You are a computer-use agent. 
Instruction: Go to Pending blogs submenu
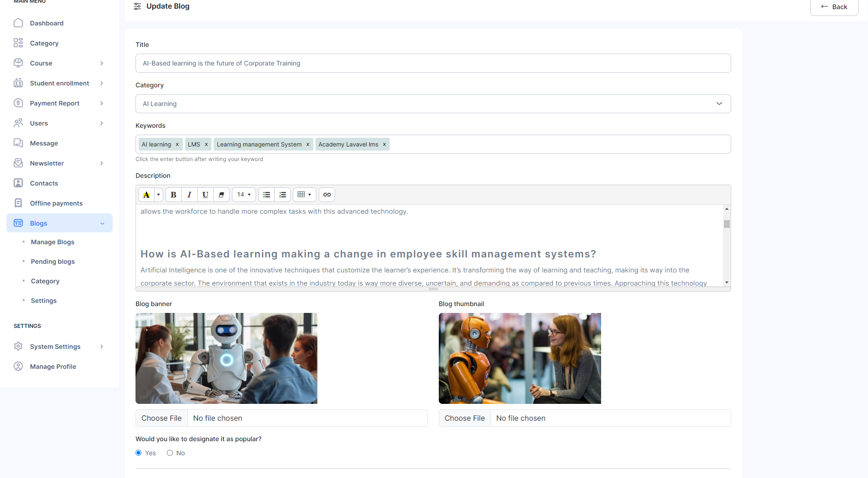pos(53,262)
